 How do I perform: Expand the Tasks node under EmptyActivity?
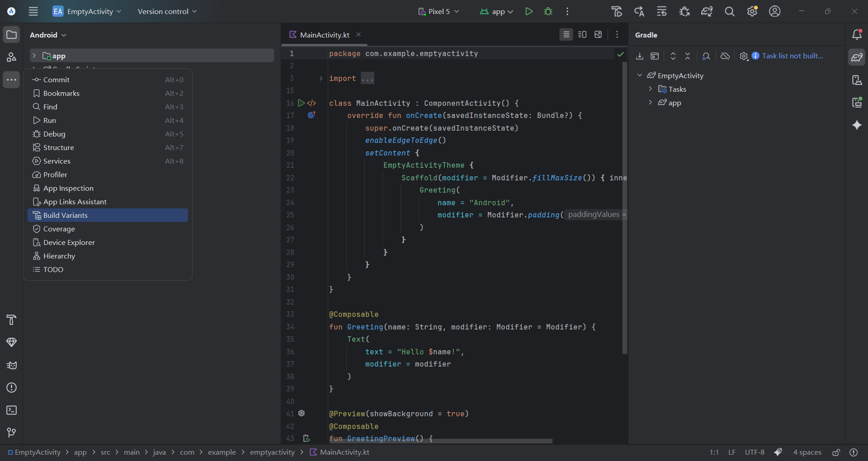pos(651,89)
